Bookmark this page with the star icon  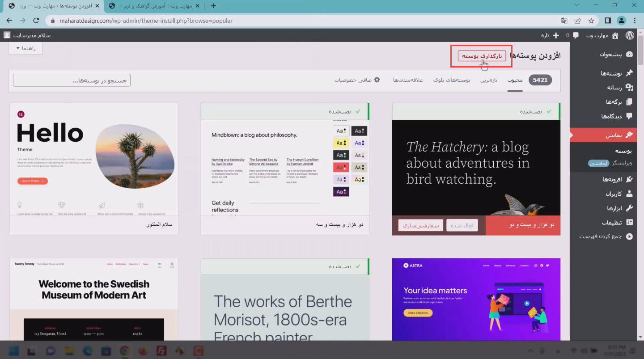591,21
